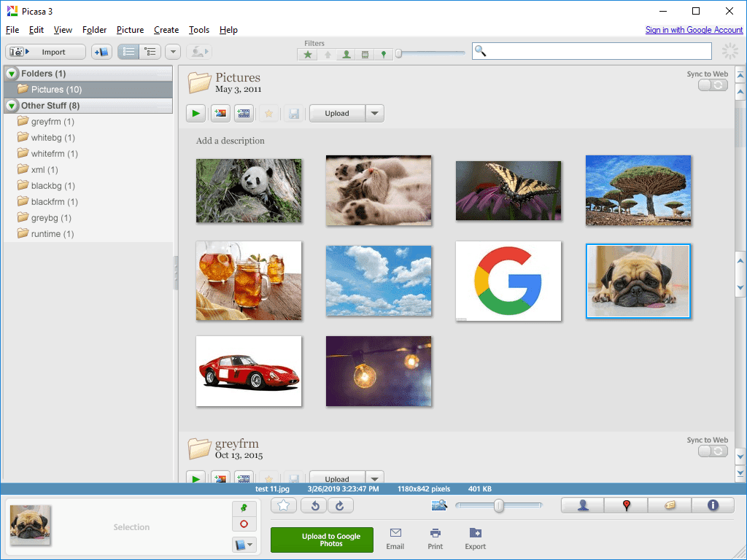Viewport: 747px width, 560px height.
Task: Open the Help menu
Action: pyautogui.click(x=228, y=30)
